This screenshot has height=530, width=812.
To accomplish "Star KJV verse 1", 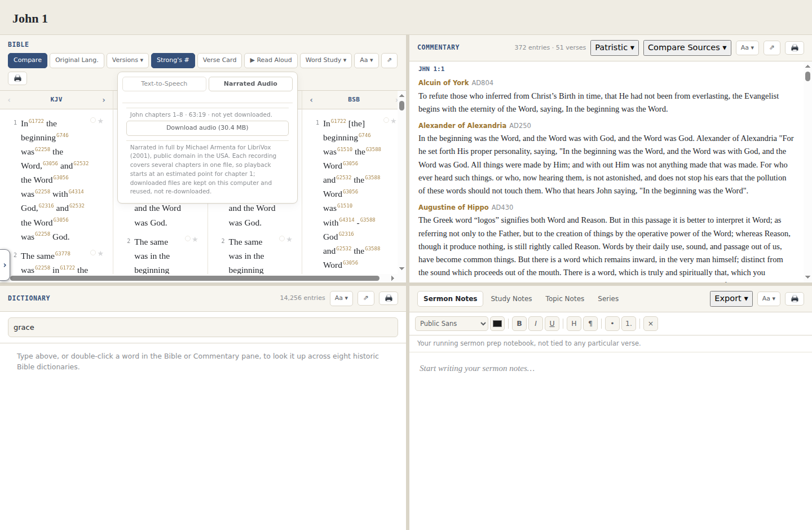I will [x=100, y=121].
